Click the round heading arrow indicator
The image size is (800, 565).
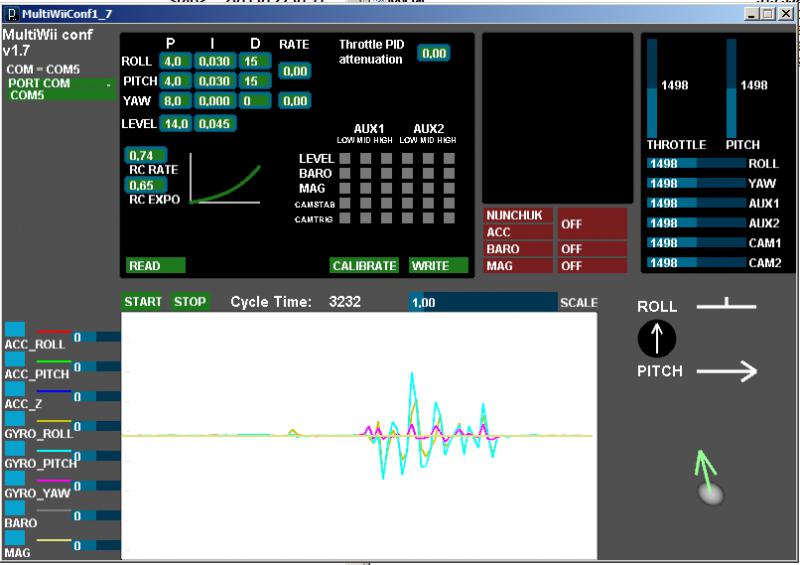point(657,339)
